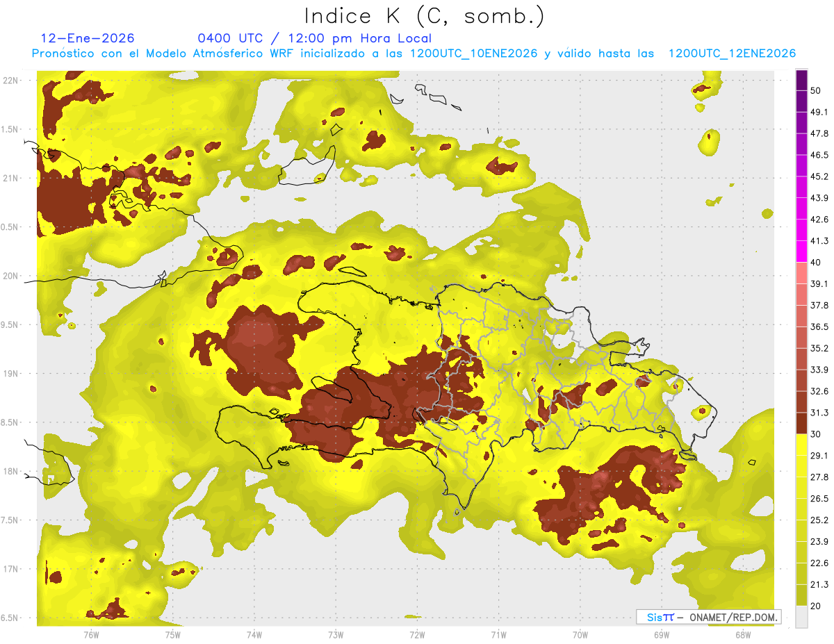Click the pink colorbar swatch between 39.1 and 40

pyautogui.click(x=801, y=273)
